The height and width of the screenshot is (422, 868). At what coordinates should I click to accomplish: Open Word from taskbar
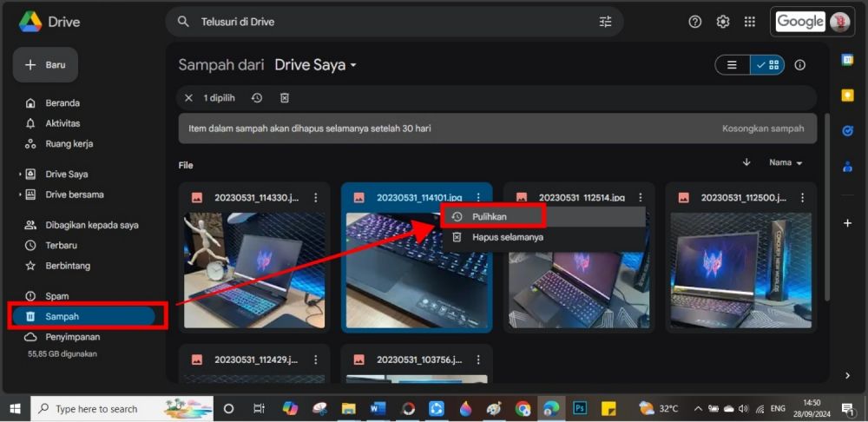378,409
